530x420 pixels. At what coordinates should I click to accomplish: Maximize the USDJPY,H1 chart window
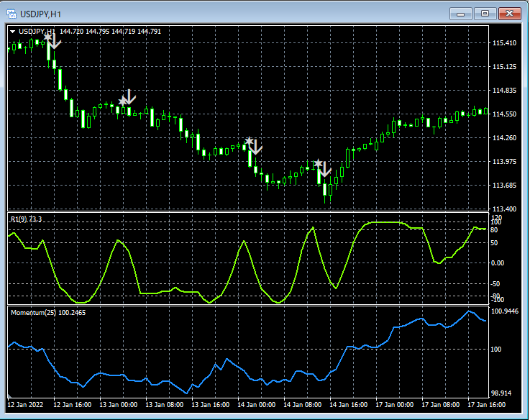[x=485, y=13]
